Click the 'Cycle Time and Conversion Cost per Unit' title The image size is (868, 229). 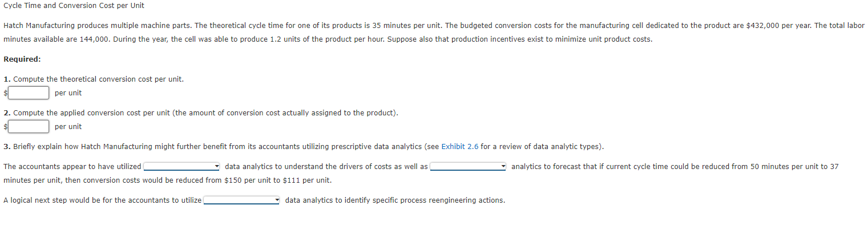74,6
